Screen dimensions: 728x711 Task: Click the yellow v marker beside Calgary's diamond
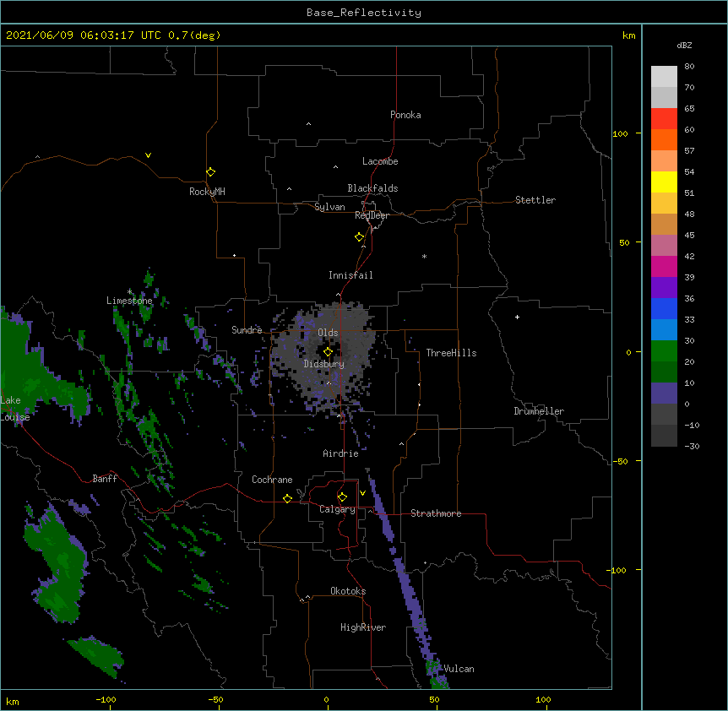click(362, 493)
